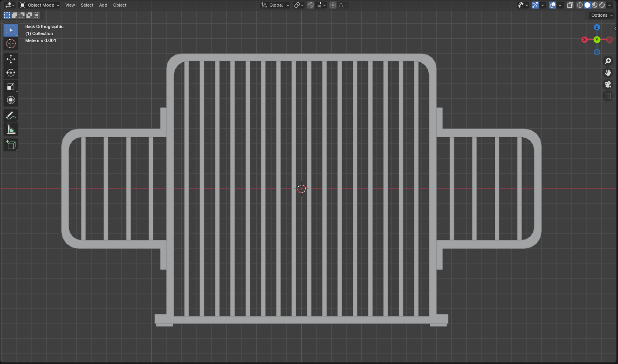Click the blue Z axis gizmo handle
Screen dimensions: 618x364
(x=597, y=27)
